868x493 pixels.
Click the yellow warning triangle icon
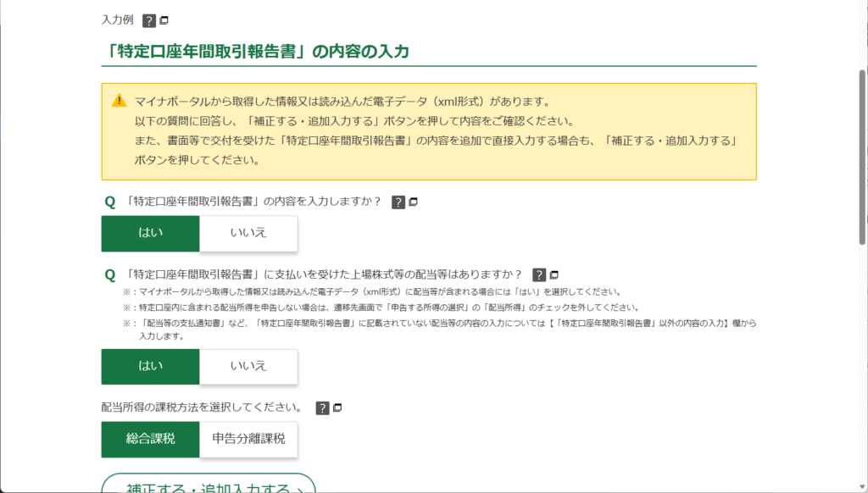coord(120,101)
